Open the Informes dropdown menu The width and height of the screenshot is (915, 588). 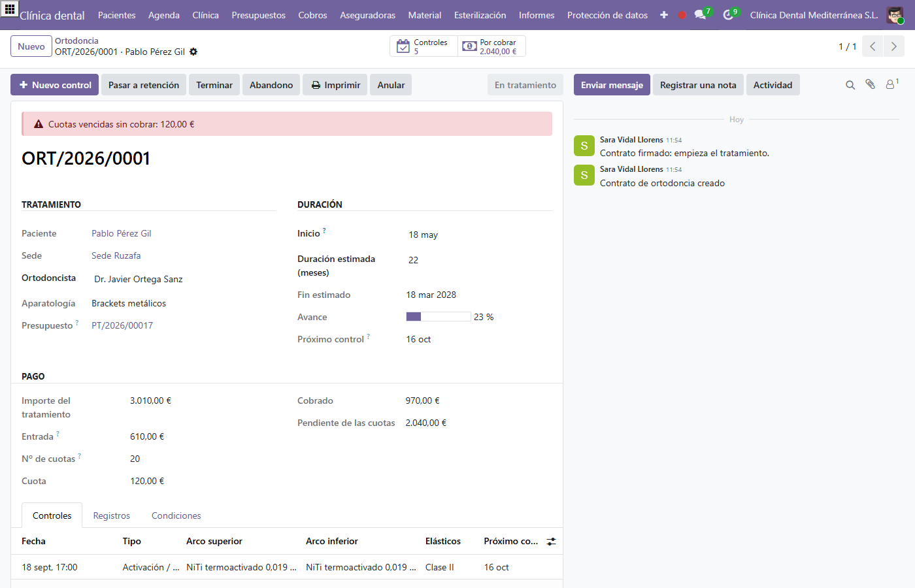(537, 15)
